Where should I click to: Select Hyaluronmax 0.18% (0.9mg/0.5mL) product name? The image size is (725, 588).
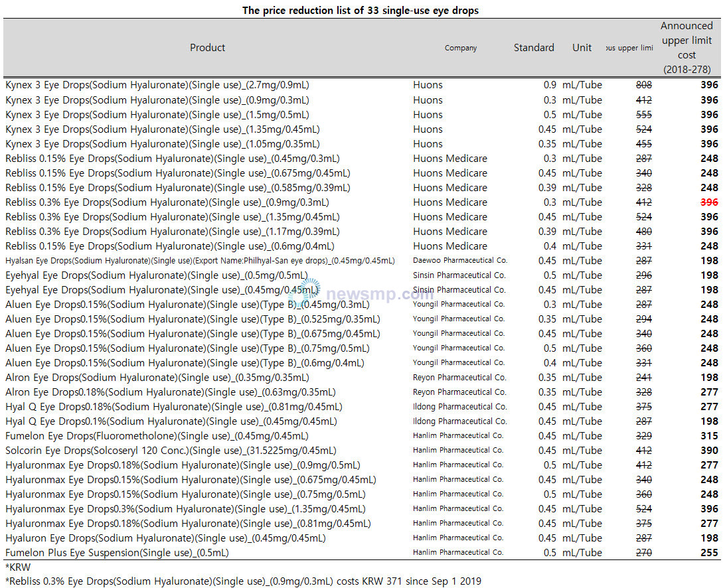pos(183,465)
